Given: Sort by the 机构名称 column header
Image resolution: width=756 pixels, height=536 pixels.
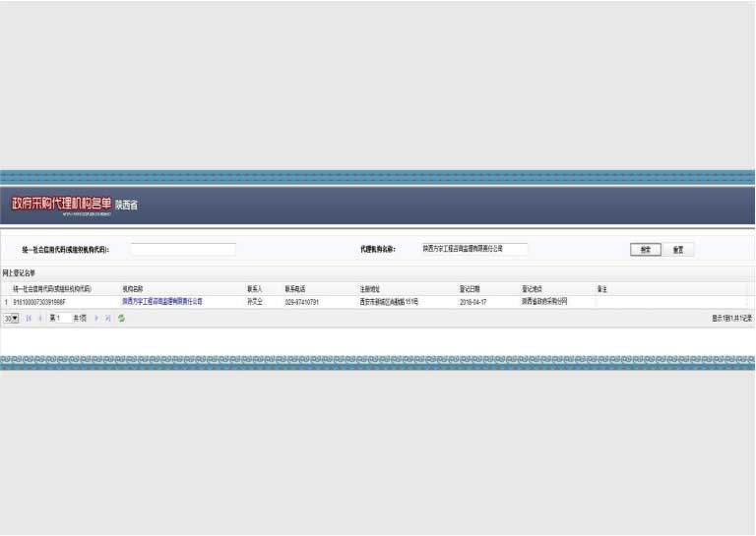Looking at the screenshot, I should click(x=133, y=289).
